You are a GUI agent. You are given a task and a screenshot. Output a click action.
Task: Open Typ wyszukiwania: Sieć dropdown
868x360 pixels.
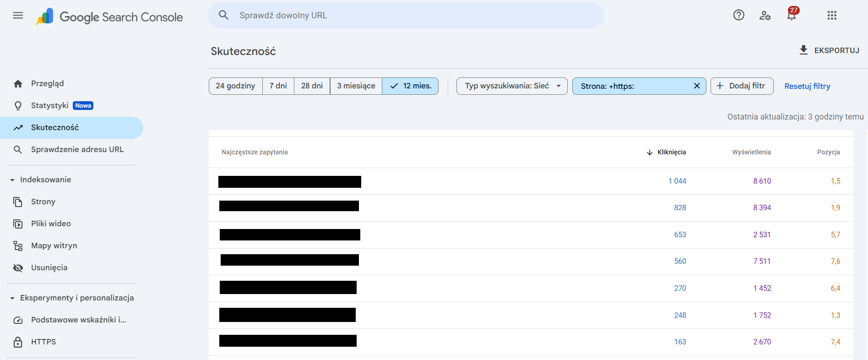512,86
